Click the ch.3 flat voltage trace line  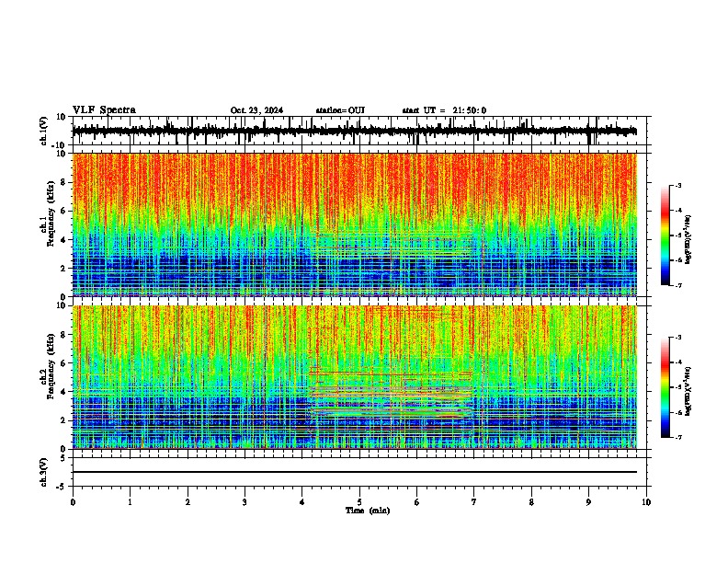(x=355, y=472)
